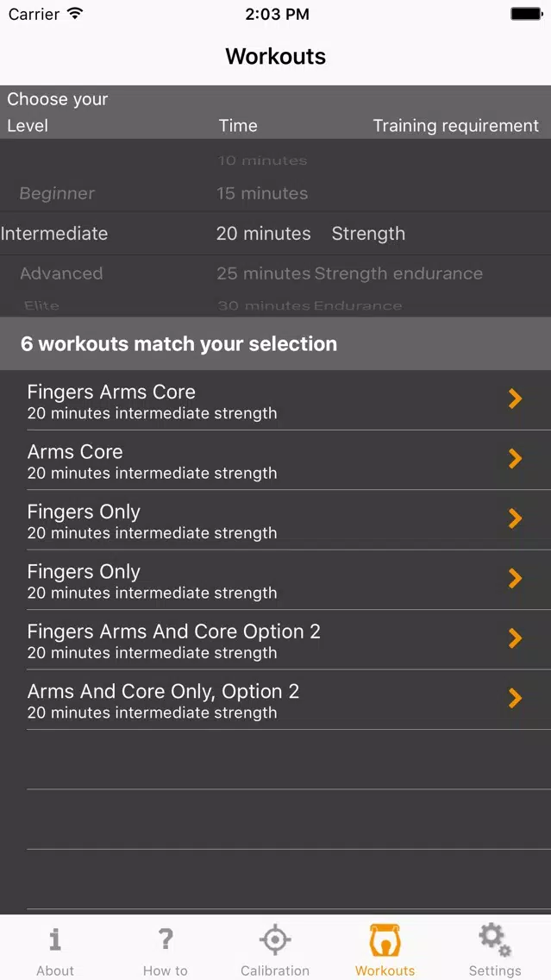Tap chevron for Arms And Core Only, Option 2

[515, 698]
